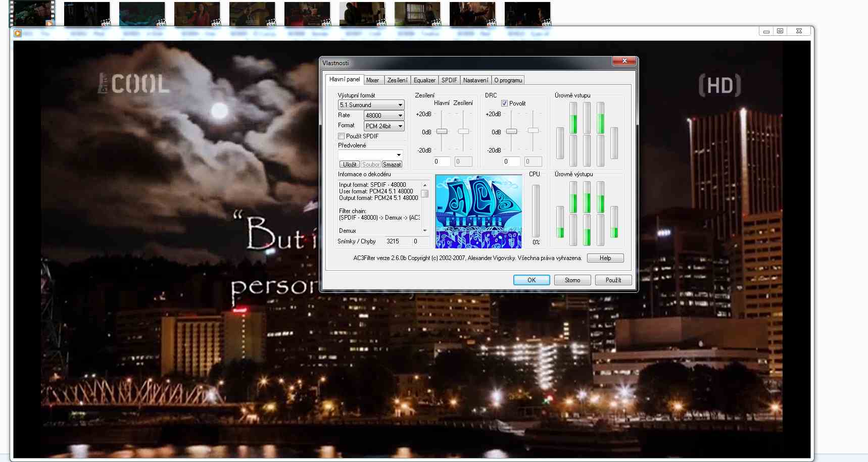868x462 pixels.
Task: Minimize the media player window
Action: coord(766,31)
